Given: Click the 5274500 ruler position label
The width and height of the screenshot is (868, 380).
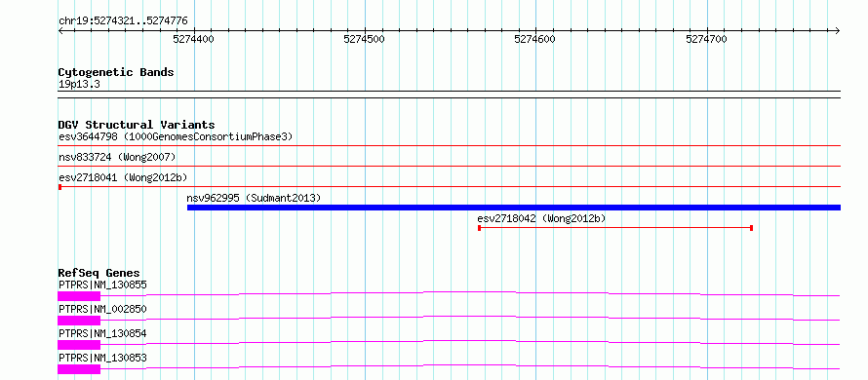Looking at the screenshot, I should [x=364, y=39].
